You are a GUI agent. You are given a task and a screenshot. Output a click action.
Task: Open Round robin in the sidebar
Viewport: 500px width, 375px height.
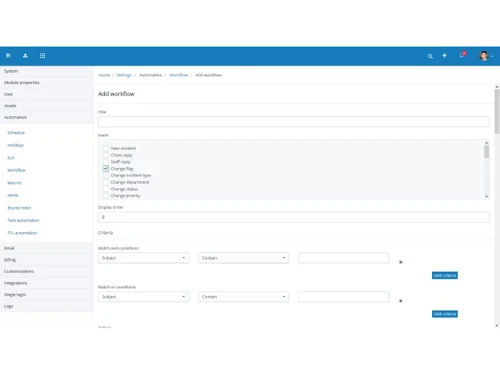tap(19, 208)
